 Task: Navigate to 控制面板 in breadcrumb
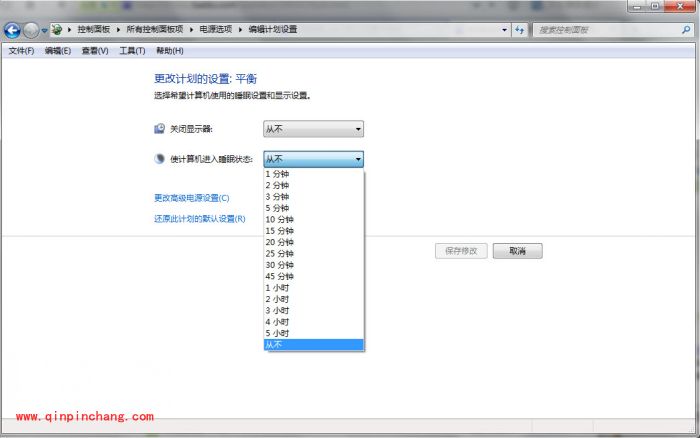(93, 29)
